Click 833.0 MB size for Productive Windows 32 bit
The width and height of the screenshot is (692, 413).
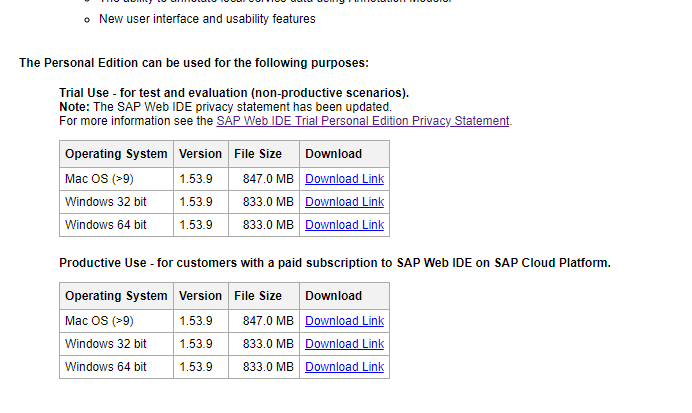click(268, 344)
